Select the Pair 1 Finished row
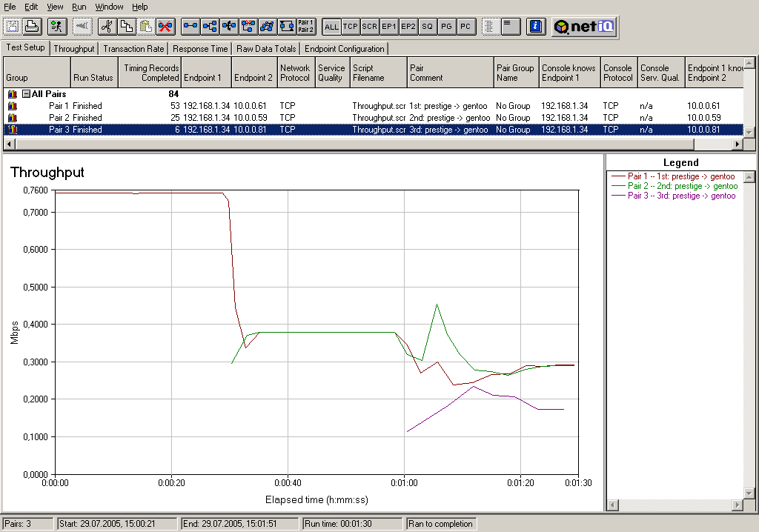Screen dimensions: 759x532 click(x=374, y=105)
